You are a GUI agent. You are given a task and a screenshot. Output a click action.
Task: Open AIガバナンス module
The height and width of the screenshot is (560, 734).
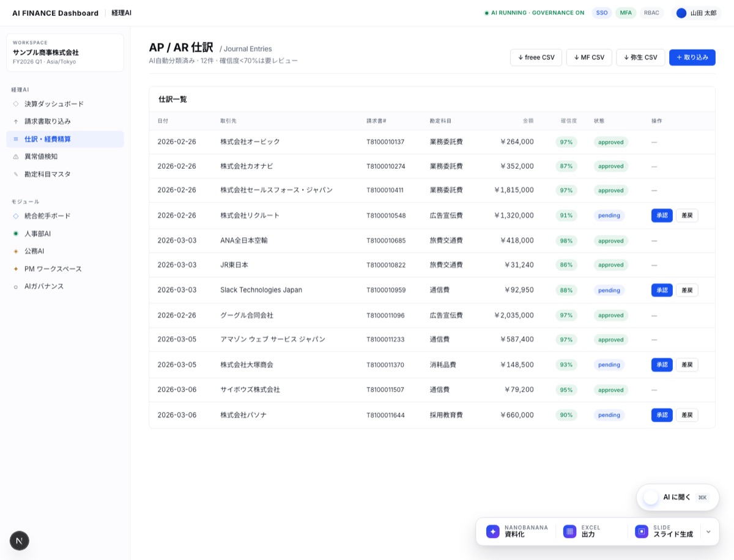point(65,287)
